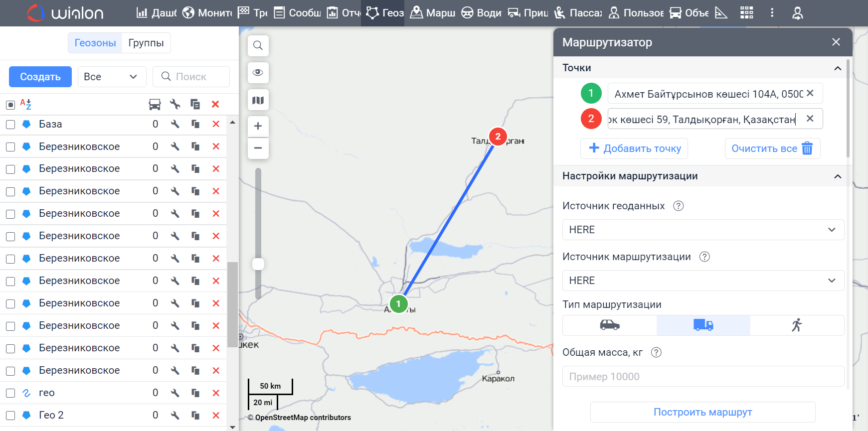
Task: Open Источник геоданных HERE dropdown
Action: pos(703,230)
